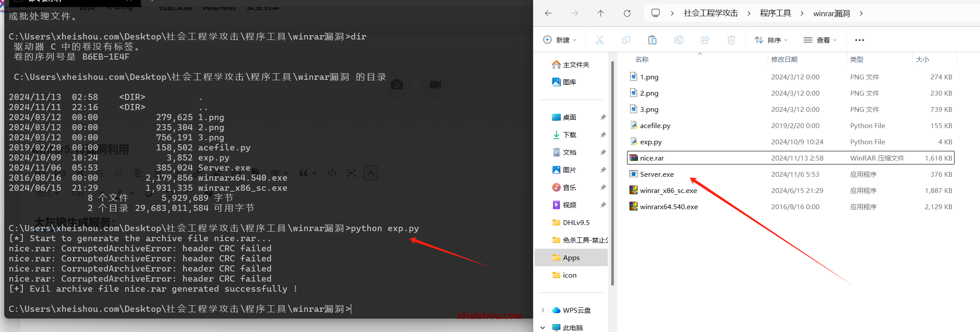Open DHLv9.5 folder in navigation pane
The image size is (980, 332).
click(x=571, y=222)
